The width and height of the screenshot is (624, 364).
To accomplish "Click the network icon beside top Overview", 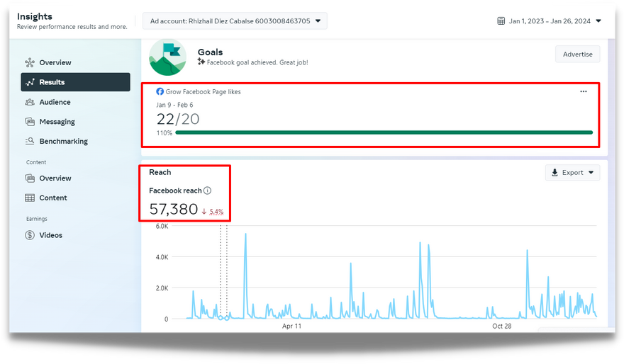I will point(30,62).
